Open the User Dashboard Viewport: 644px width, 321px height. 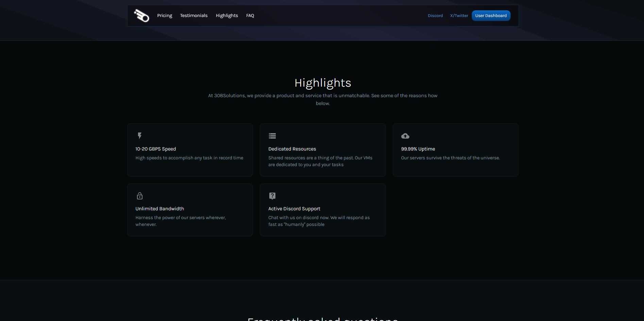pyautogui.click(x=491, y=15)
